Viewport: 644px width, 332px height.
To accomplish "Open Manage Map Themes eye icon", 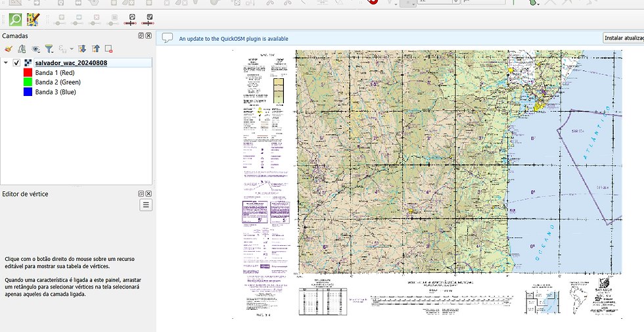I will tap(35, 49).
